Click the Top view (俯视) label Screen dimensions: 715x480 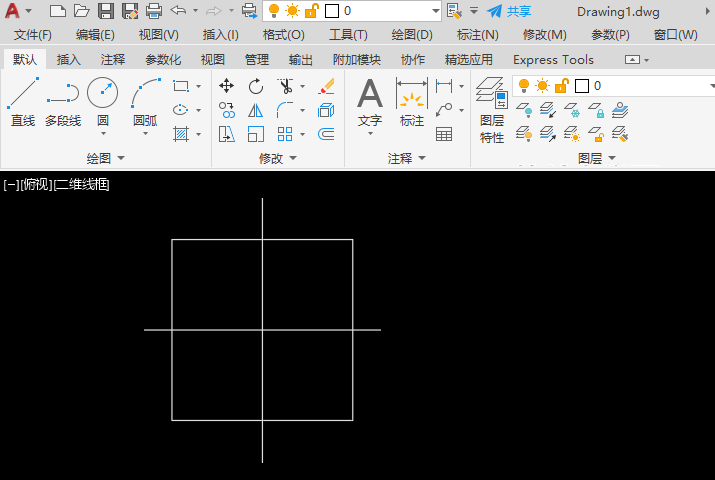(x=36, y=185)
